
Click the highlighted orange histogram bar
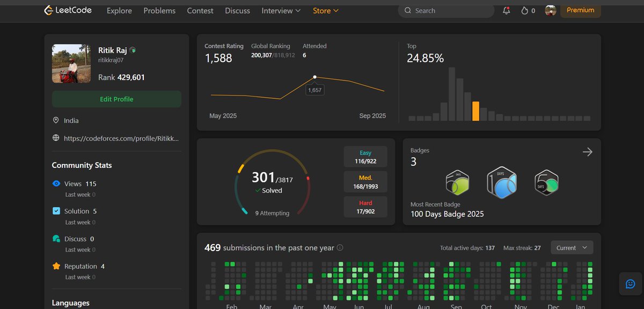tap(475, 111)
